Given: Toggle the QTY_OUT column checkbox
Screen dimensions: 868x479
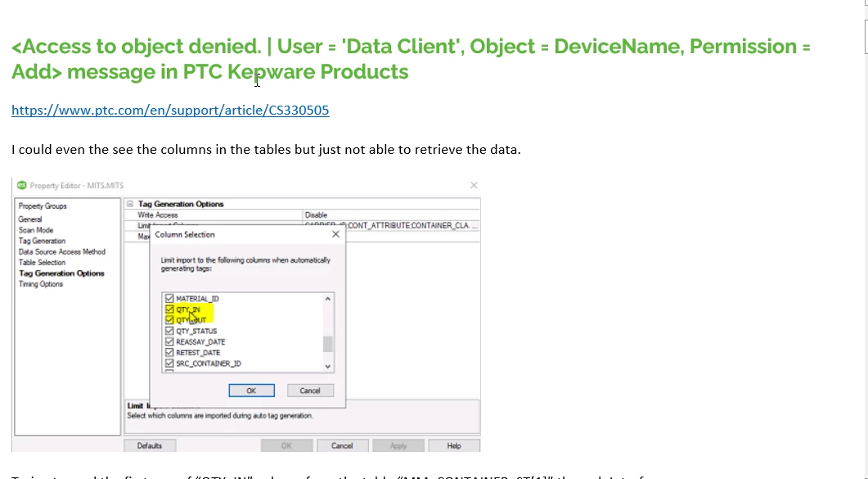Looking at the screenshot, I should tap(169, 320).
